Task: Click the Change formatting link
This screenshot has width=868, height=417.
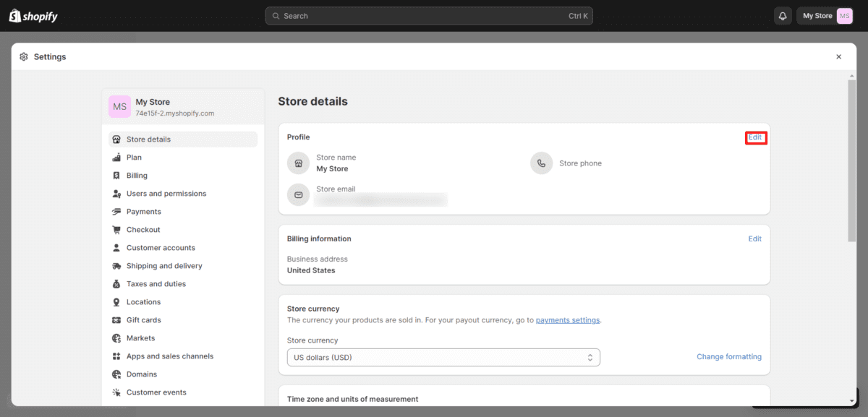Action: (728, 356)
